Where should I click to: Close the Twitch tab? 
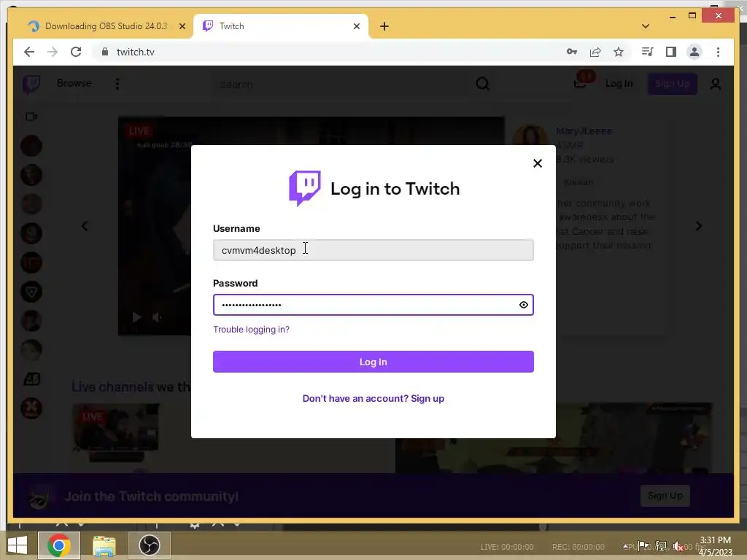(356, 27)
